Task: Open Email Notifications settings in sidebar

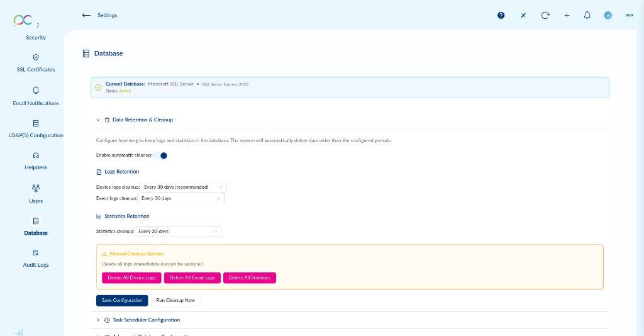Action: (x=36, y=96)
